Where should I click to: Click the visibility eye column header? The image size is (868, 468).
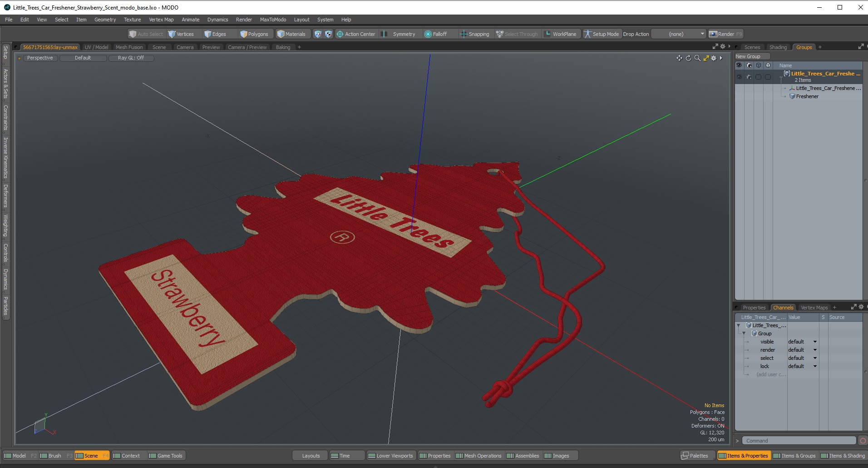coord(739,65)
